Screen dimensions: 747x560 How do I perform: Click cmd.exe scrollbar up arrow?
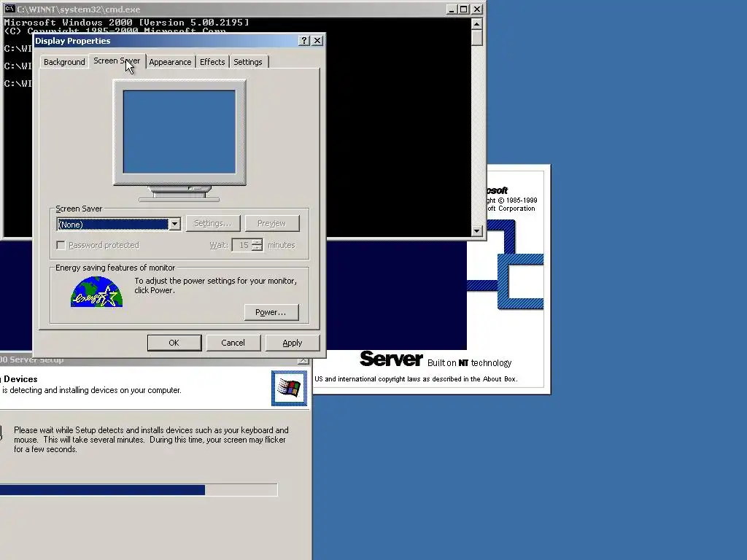coord(477,24)
